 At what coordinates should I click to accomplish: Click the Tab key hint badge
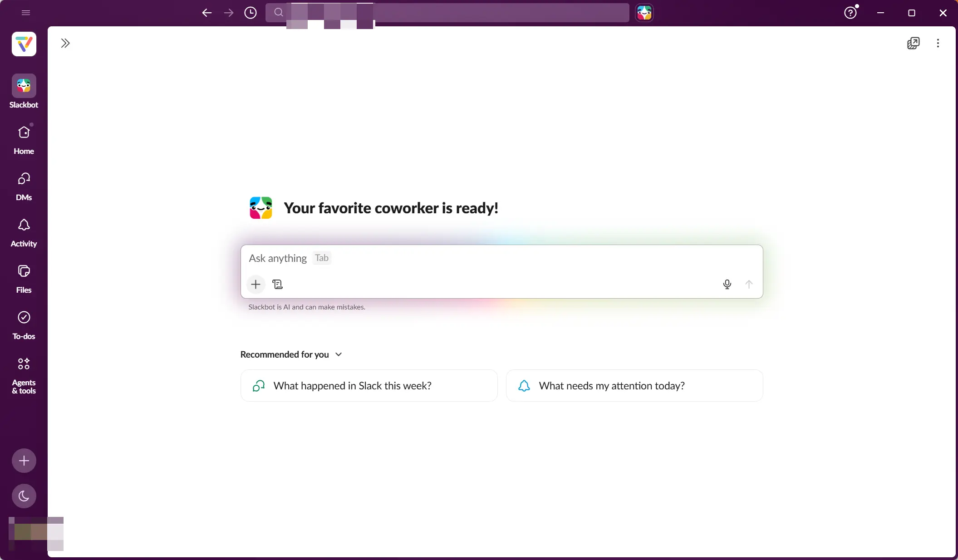(322, 258)
